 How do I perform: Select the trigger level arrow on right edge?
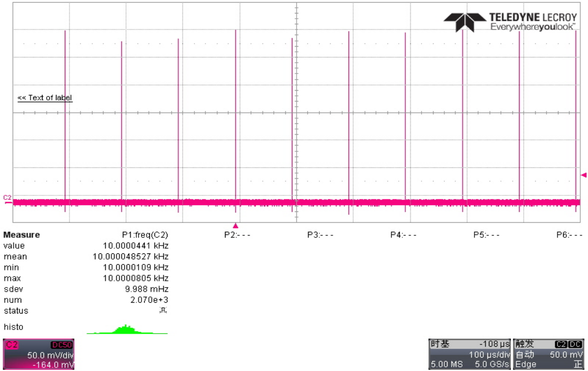(x=584, y=175)
